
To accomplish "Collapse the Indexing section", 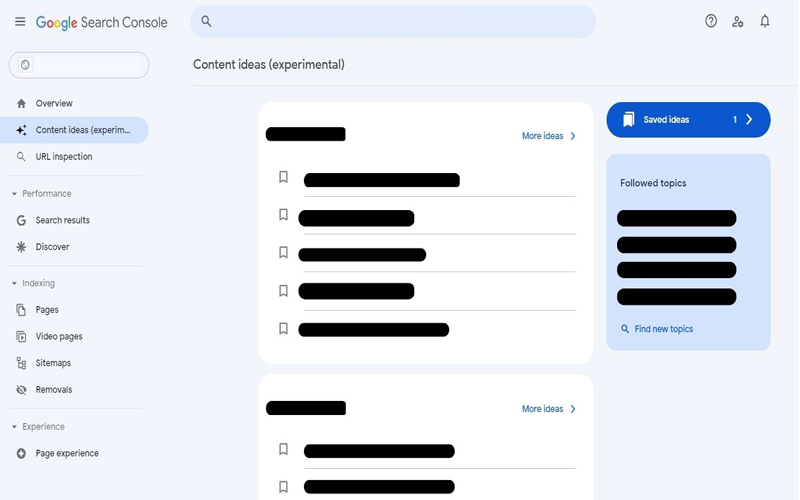I will pyautogui.click(x=14, y=283).
